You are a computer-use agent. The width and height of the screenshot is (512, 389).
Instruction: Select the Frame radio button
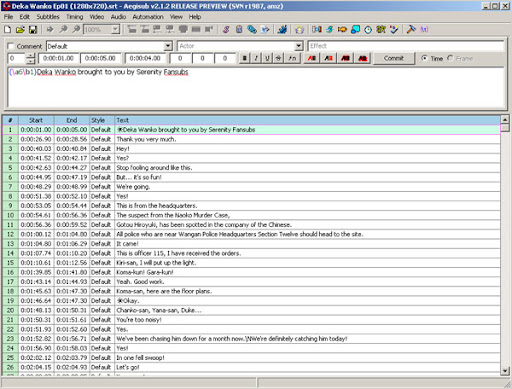point(450,58)
